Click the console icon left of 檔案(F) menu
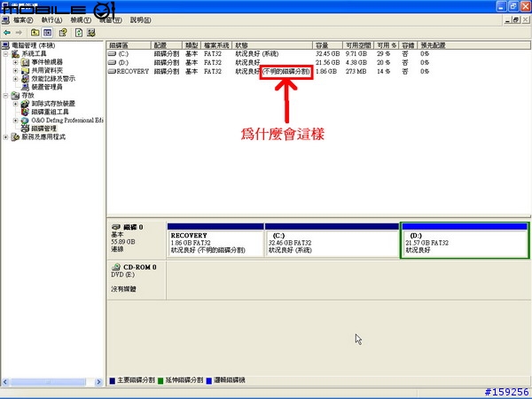 [x=5, y=20]
